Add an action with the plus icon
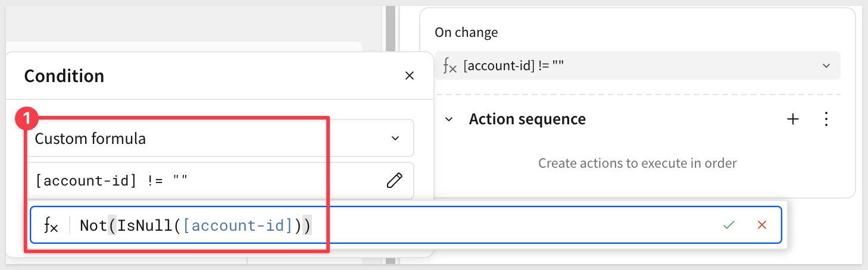The image size is (868, 270). click(x=792, y=120)
